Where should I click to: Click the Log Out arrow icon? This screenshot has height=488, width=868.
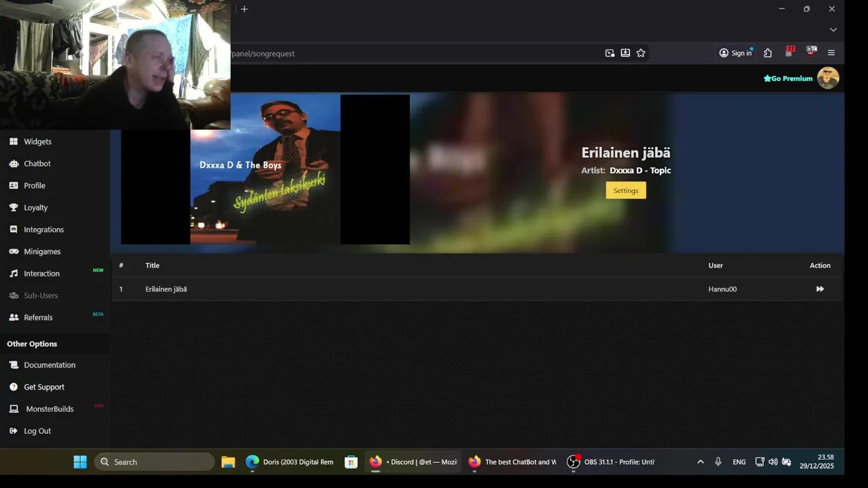[14, 431]
